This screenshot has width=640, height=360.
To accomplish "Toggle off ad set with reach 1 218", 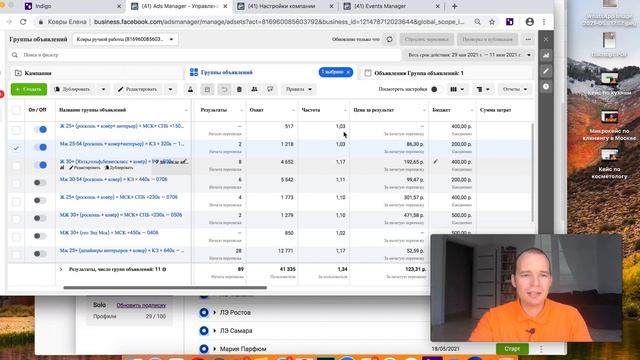I will (x=40, y=147).
